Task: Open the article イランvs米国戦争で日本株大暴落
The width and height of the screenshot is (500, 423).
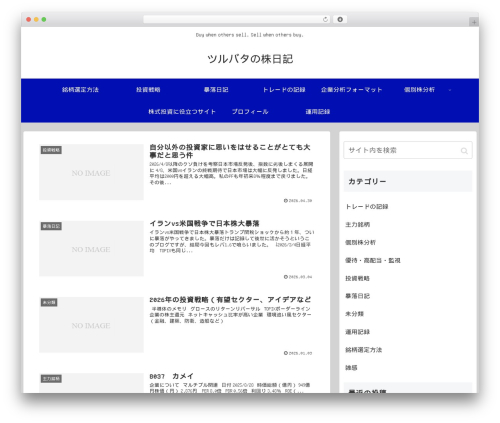Action: [204, 223]
